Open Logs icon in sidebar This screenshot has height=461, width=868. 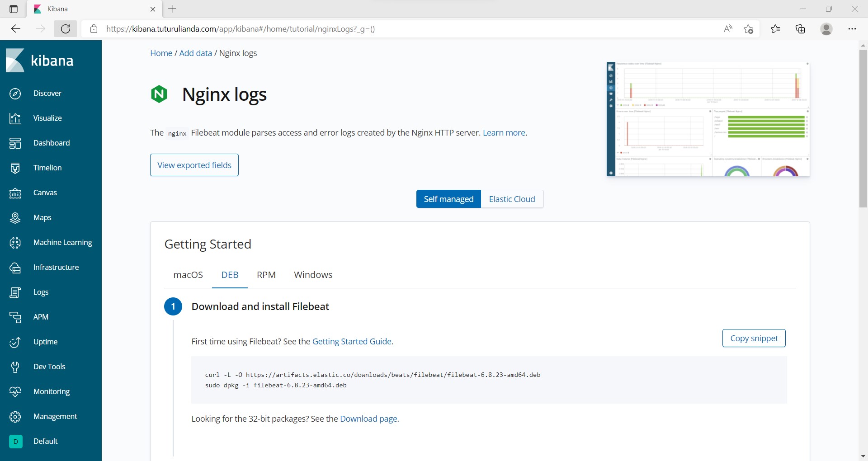coord(15,292)
